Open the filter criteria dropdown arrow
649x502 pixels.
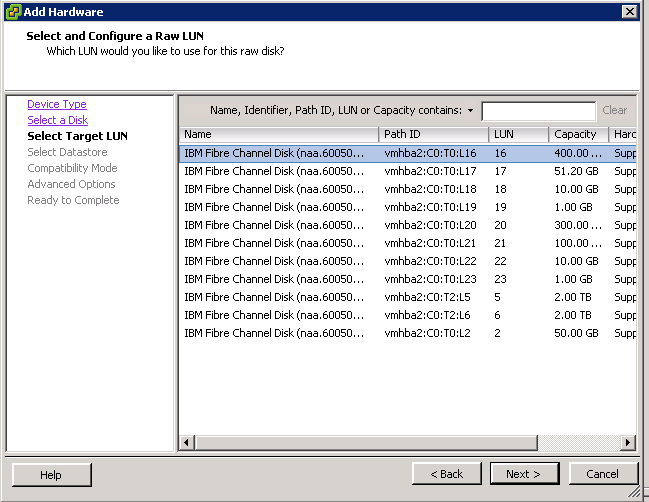[x=470, y=110]
